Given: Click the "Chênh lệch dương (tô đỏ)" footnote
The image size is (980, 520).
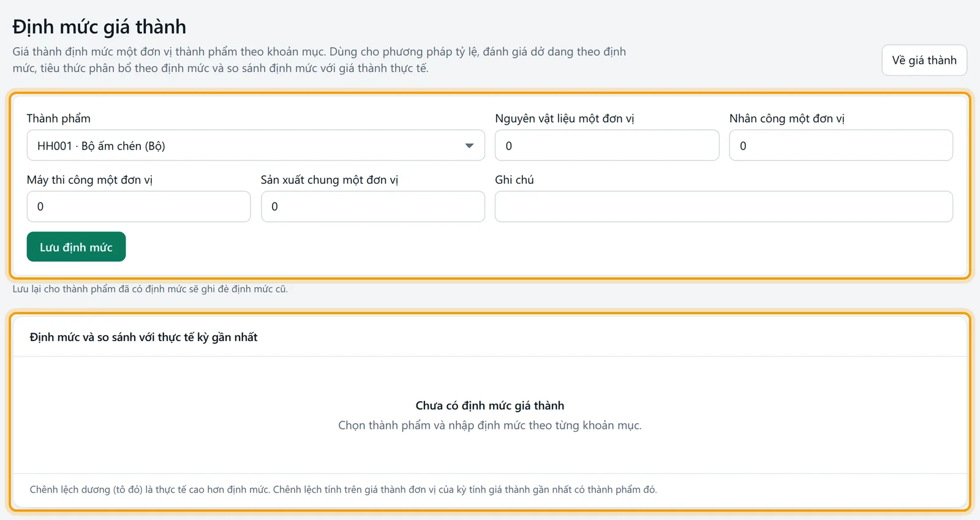Looking at the screenshot, I should pyautogui.click(x=343, y=489).
